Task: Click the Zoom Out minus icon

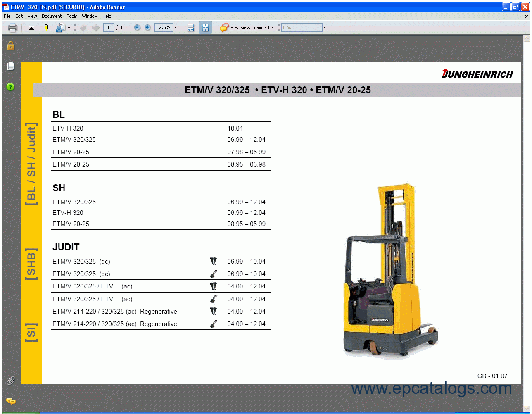Action: [137, 27]
